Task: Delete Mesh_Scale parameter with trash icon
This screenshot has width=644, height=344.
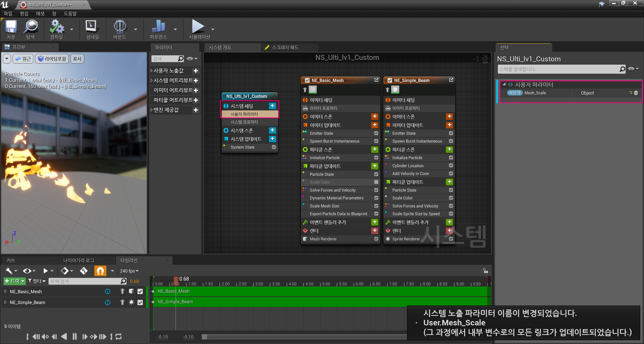Action: [636, 93]
